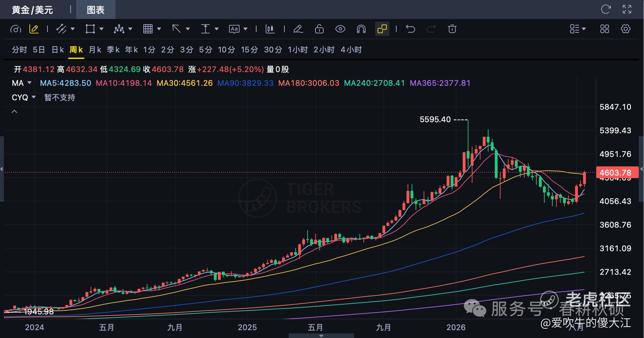Select the 4小时 interval
The image size is (644, 338).
(351, 50)
